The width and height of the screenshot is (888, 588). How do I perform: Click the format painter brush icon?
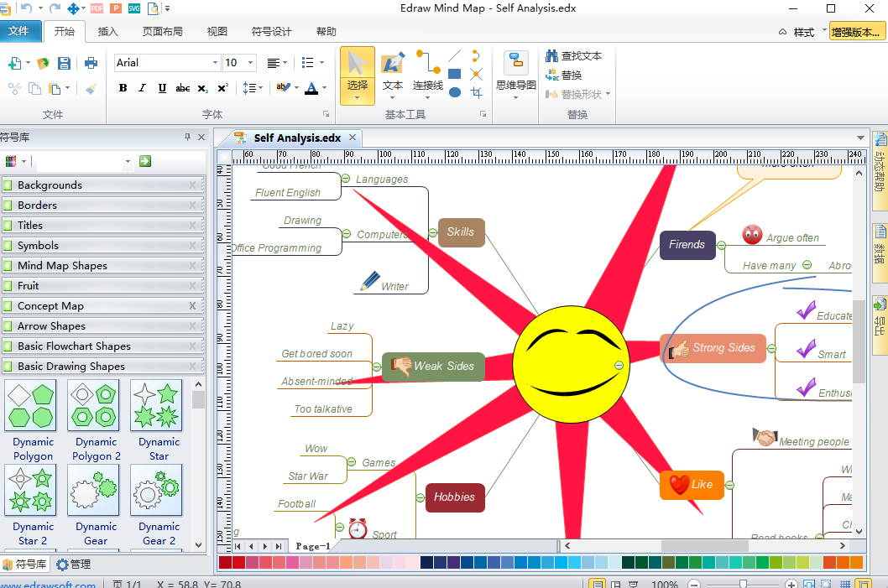pos(91,88)
